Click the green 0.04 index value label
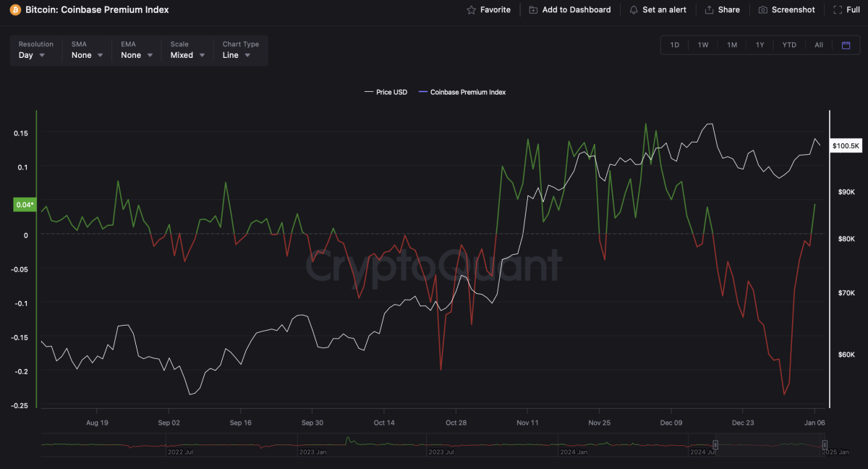Image resolution: width=868 pixels, height=469 pixels. [x=25, y=205]
